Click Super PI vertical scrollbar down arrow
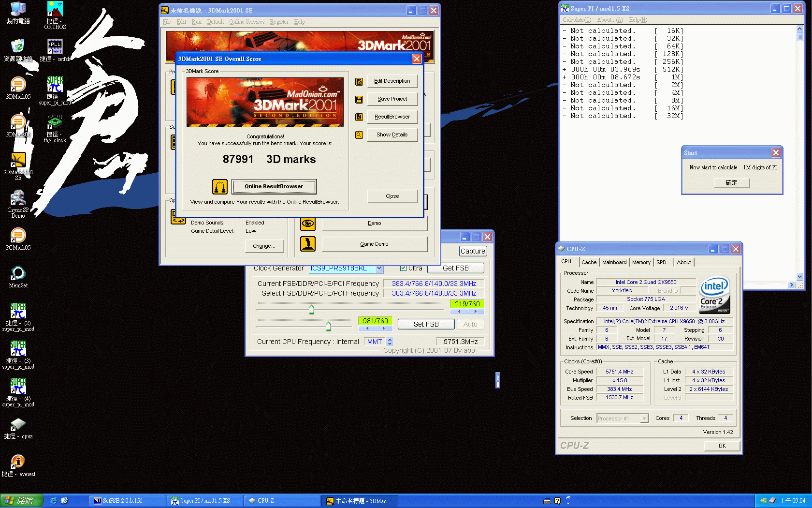This screenshot has width=812, height=508. [x=799, y=276]
